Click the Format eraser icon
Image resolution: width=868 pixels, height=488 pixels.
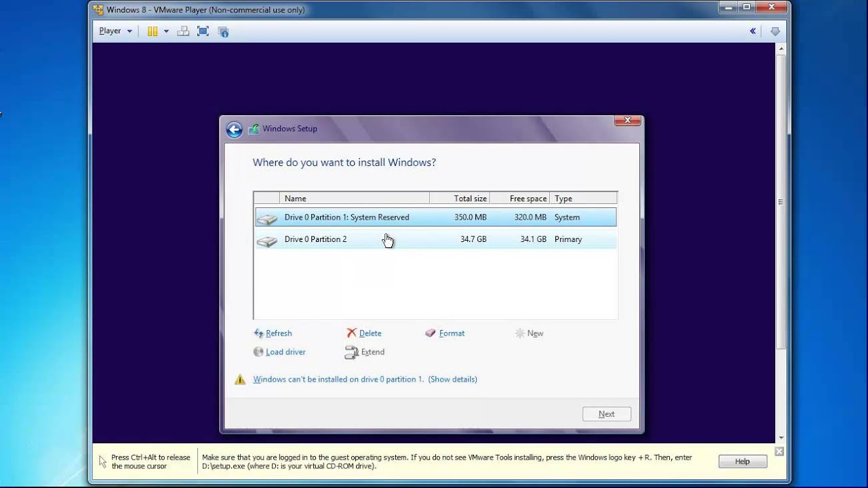[430, 333]
